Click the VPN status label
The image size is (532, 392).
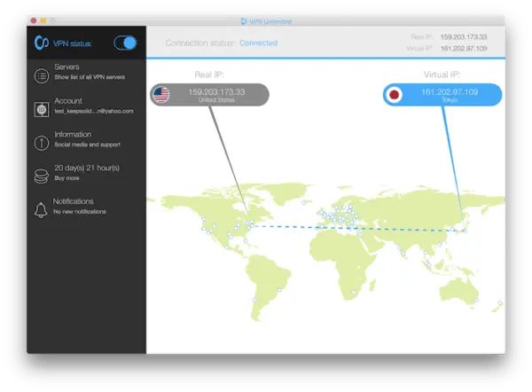pos(73,43)
